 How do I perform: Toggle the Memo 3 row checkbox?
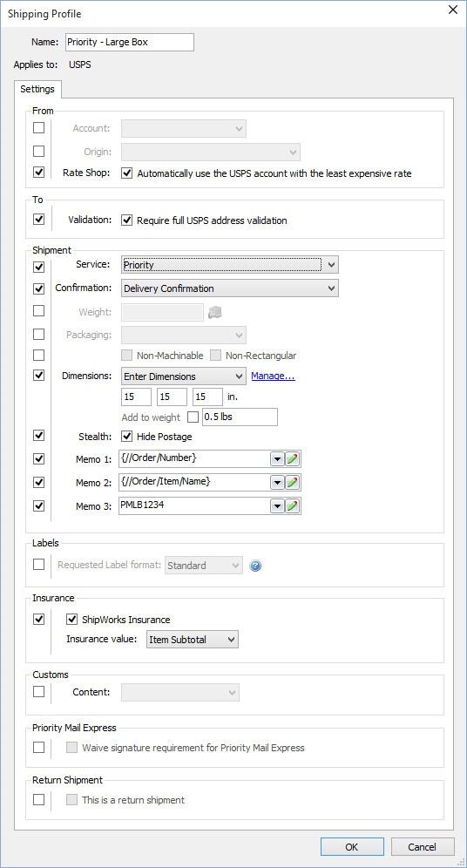tap(38, 505)
